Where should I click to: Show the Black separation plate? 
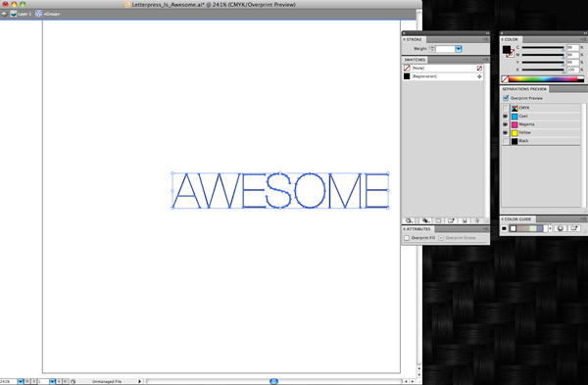(505, 141)
